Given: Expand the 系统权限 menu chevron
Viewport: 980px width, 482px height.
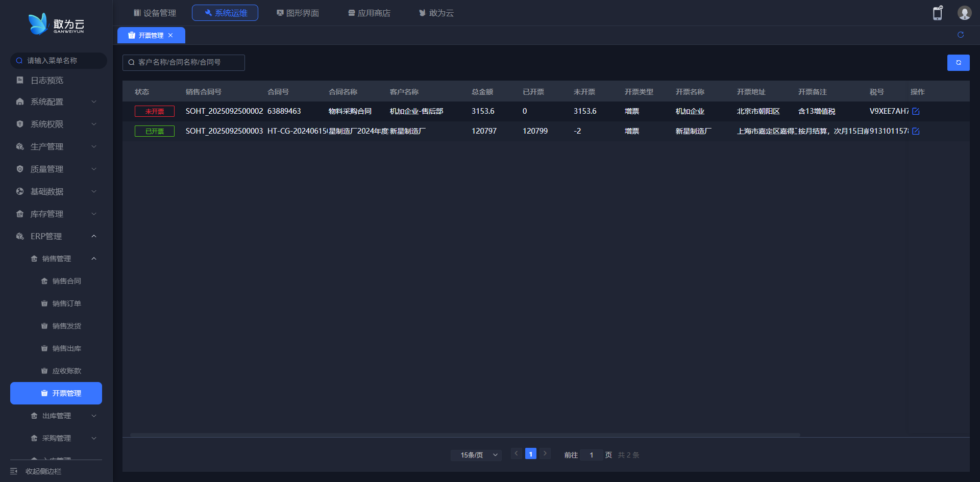Looking at the screenshot, I should click(x=94, y=124).
